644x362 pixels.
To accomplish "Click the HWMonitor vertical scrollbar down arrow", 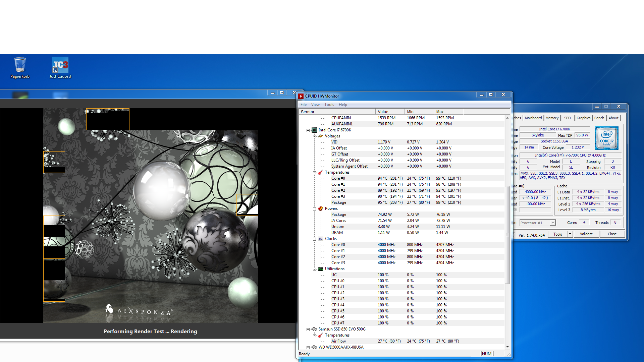I will [x=507, y=347].
